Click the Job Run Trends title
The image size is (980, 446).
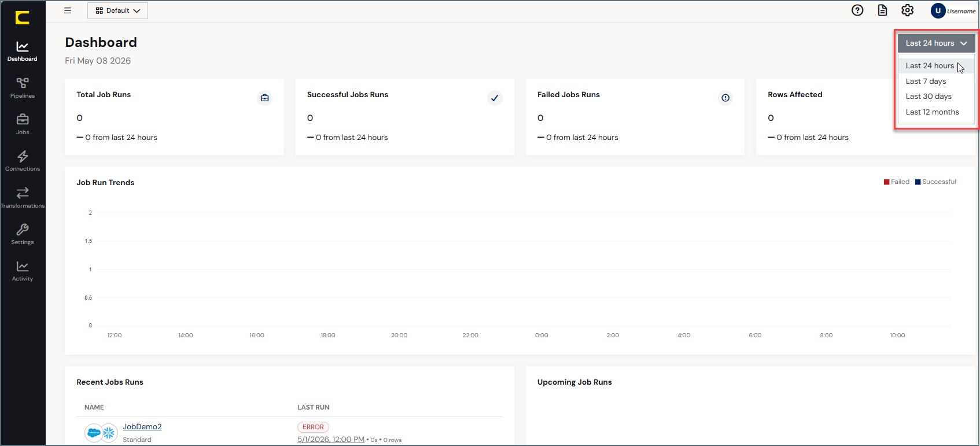pyautogui.click(x=105, y=182)
